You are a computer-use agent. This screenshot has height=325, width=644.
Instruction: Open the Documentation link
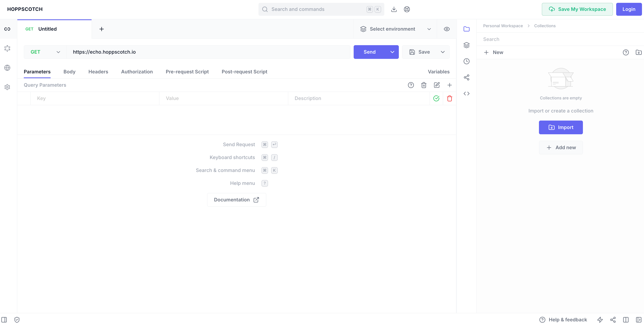[236, 200]
